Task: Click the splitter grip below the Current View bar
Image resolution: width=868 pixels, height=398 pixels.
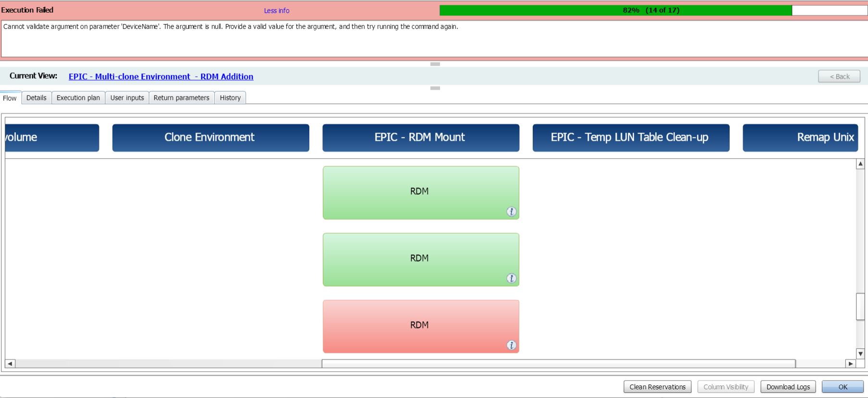Action: (435, 88)
